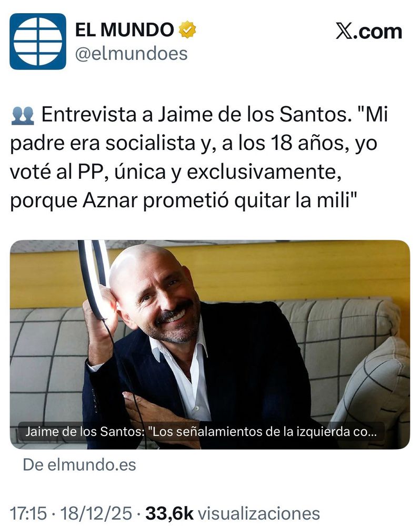This screenshot has width=420, height=526.
Task: Open the article preview photo of smiling man
Action: click(210, 345)
